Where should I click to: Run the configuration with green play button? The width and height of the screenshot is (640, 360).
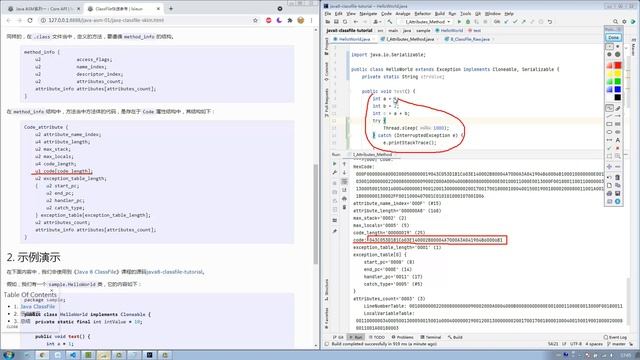459,22
